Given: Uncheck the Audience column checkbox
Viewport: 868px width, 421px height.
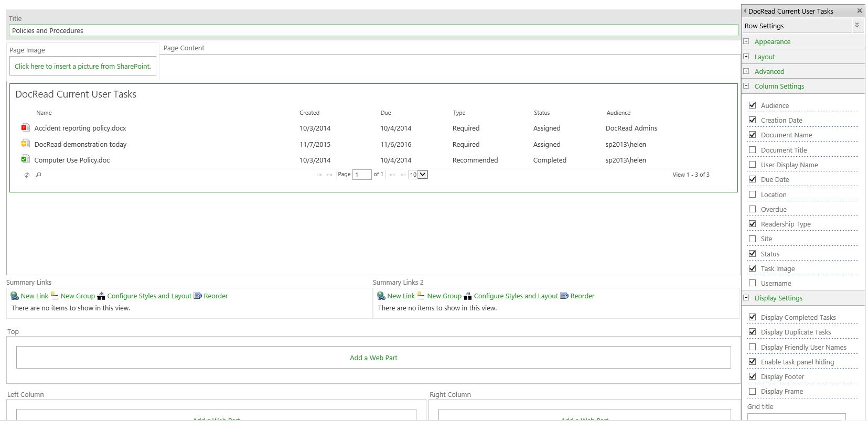Looking at the screenshot, I should pyautogui.click(x=753, y=105).
